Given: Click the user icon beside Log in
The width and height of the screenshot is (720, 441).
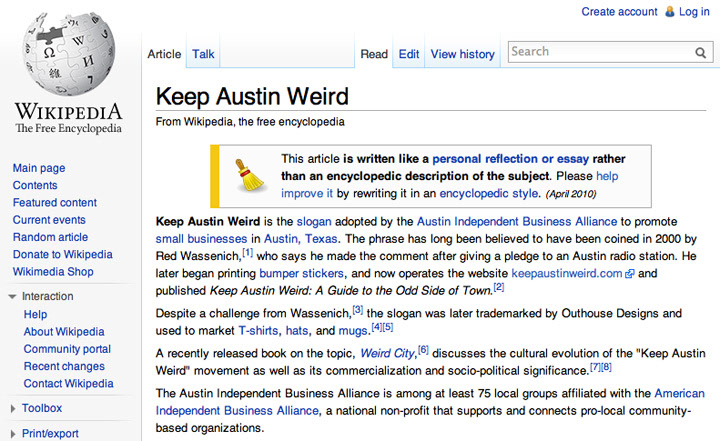Looking at the screenshot, I should pos(670,11).
